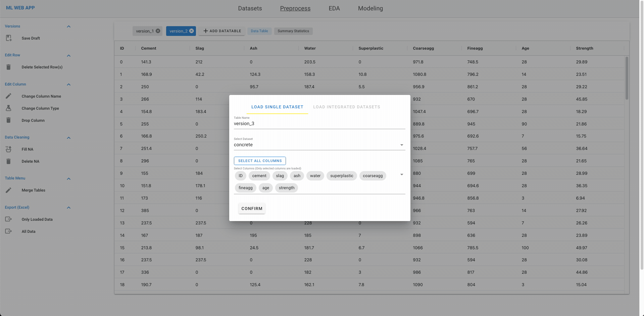This screenshot has height=316, width=644.
Task: Click the Export All Data icon
Action: [x=8, y=231]
